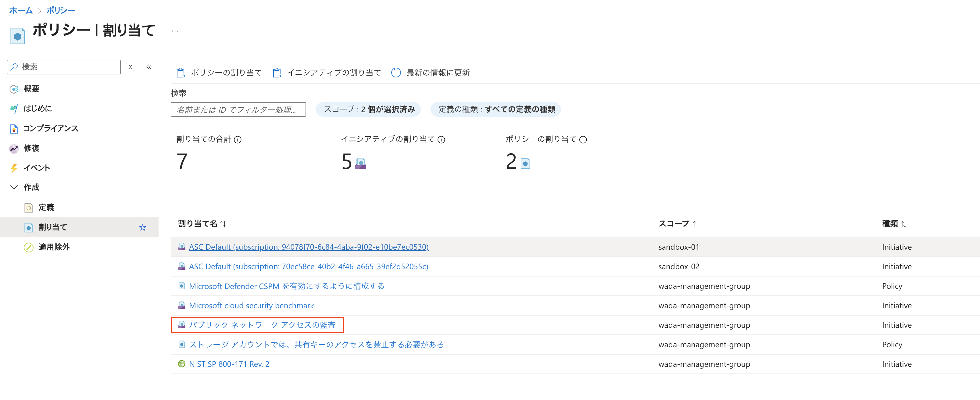The height and width of the screenshot is (400, 980).
Task: Sort by 割り当て名 column
Action: [x=202, y=223]
